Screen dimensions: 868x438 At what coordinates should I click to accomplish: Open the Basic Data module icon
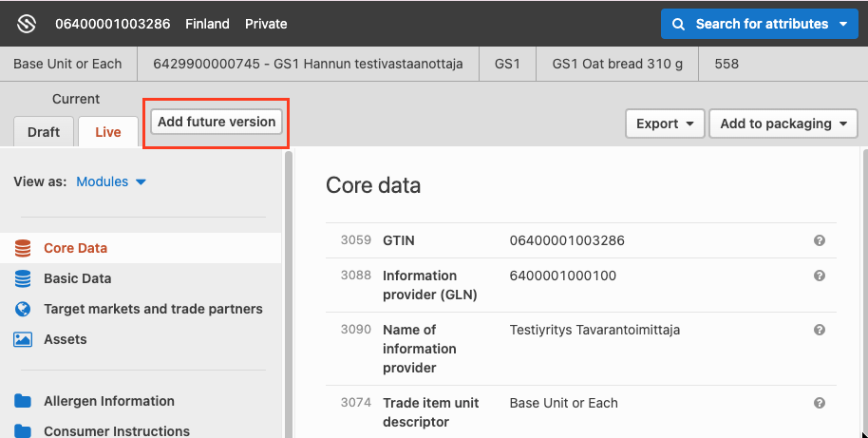point(23,278)
